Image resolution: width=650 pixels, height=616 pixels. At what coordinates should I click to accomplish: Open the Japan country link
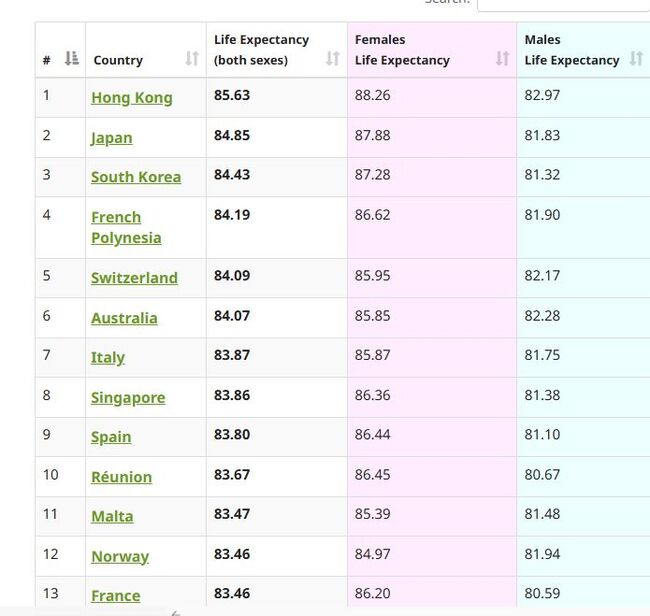(111, 138)
